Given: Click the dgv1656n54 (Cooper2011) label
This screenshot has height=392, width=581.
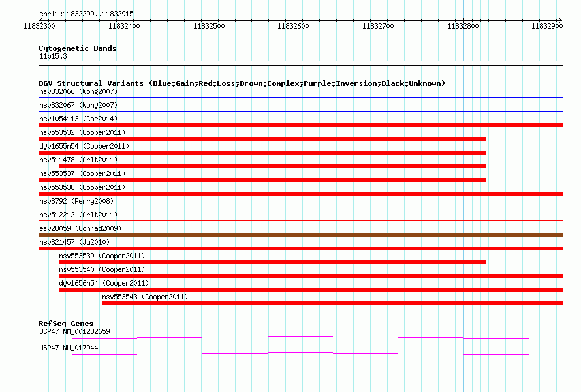Looking at the screenshot, I should 104,283.
